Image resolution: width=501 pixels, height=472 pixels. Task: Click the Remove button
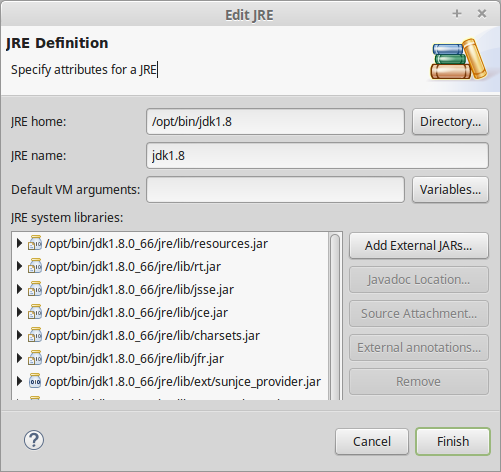coord(419,382)
